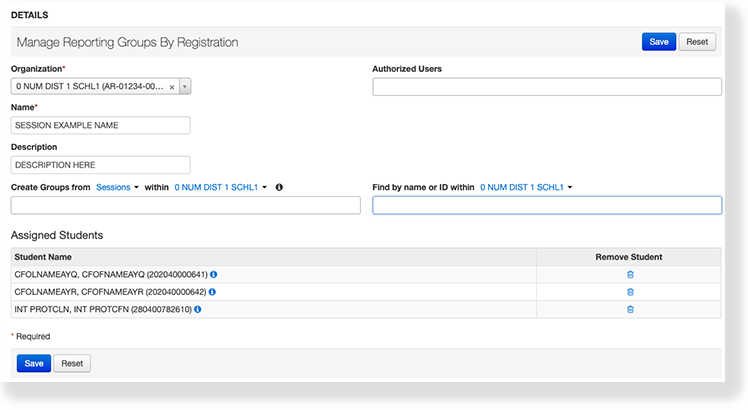Open info icon beside CFOLNAMEAYQ student
The height and width of the screenshot is (410, 748).
pos(213,274)
